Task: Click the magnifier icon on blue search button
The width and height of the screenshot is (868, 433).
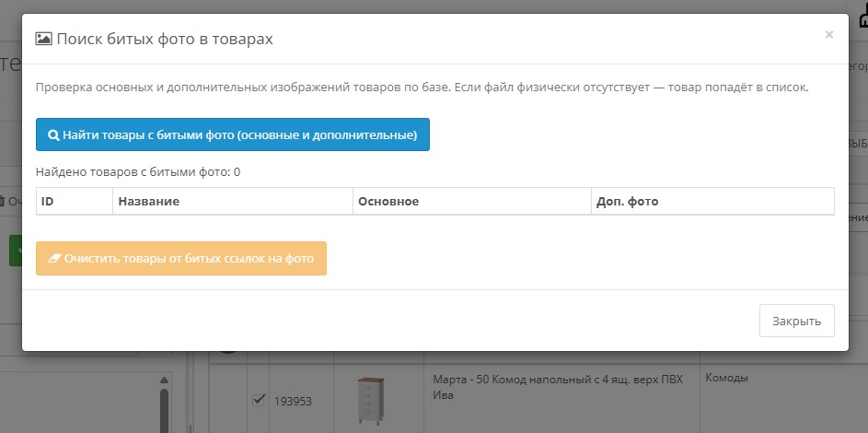Action: click(53, 135)
